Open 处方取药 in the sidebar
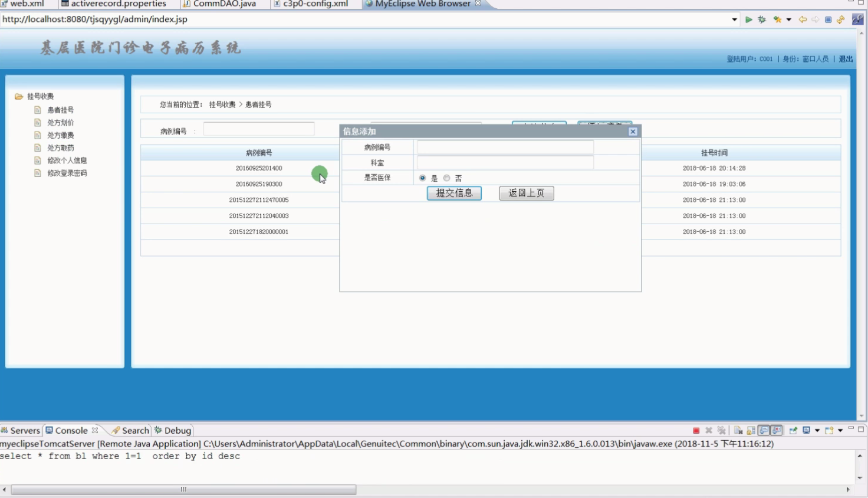The image size is (868, 498). (60, 148)
